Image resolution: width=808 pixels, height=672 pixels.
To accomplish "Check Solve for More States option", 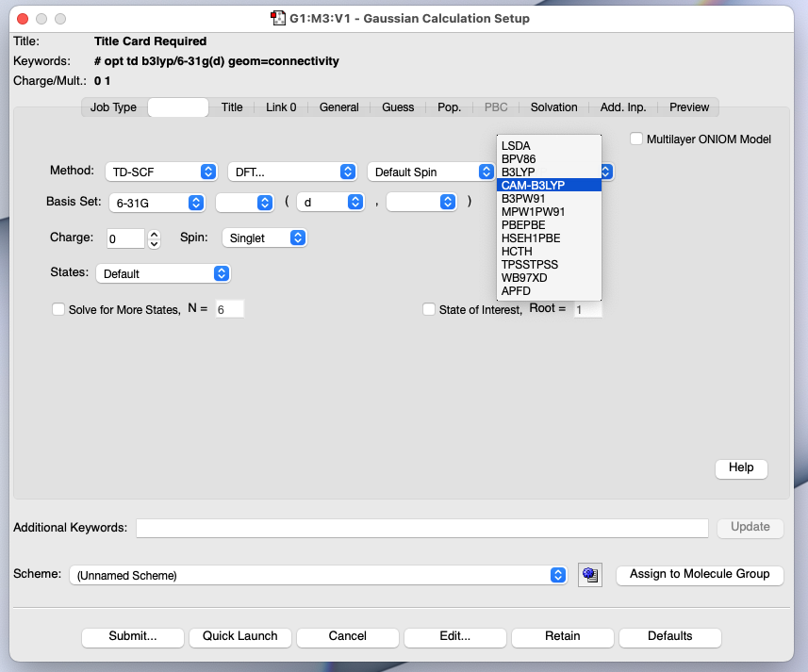I will click(x=58, y=309).
